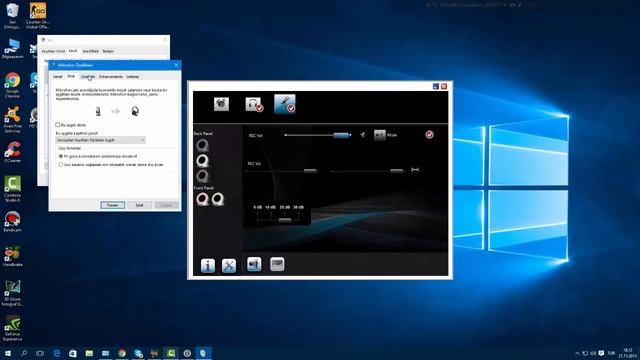
Task: Click the balance arrow icon next to REC slider
Action: click(x=362, y=135)
